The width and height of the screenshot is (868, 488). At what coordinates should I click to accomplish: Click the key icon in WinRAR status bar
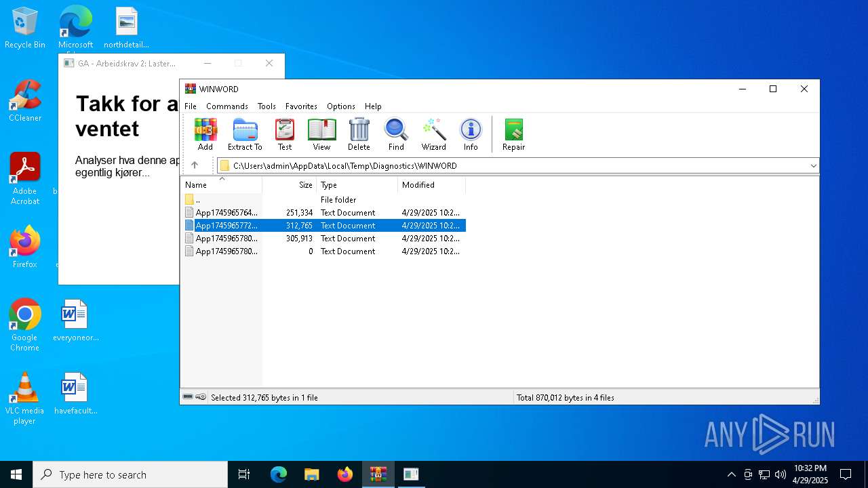201,397
